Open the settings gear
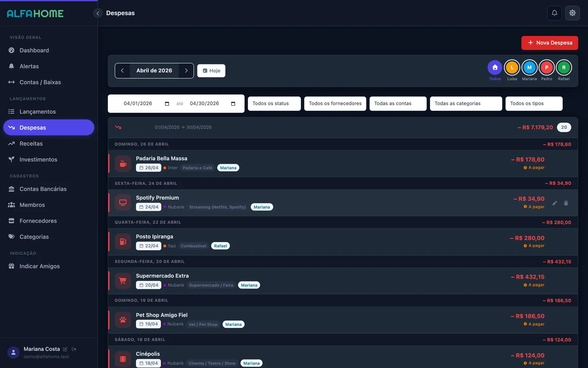This screenshot has width=588, height=368. point(572,13)
